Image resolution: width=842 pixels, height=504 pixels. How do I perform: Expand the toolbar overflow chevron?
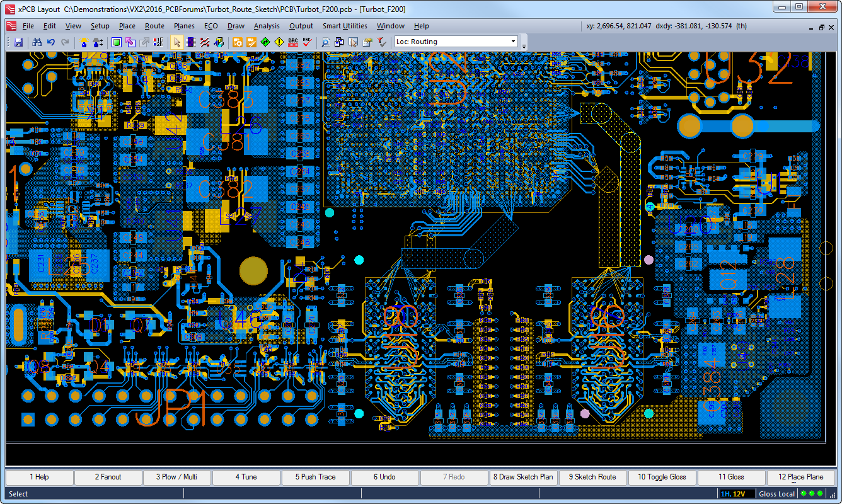pyautogui.click(x=524, y=45)
